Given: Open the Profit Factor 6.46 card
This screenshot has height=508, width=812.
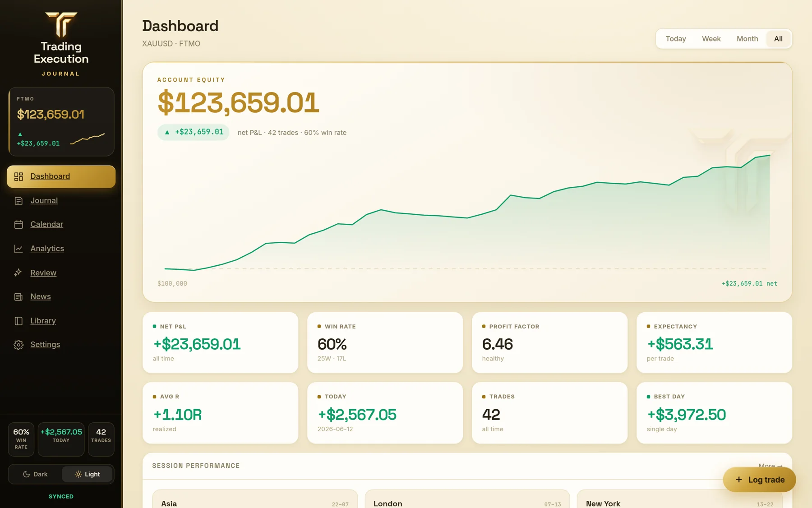Looking at the screenshot, I should [549, 343].
